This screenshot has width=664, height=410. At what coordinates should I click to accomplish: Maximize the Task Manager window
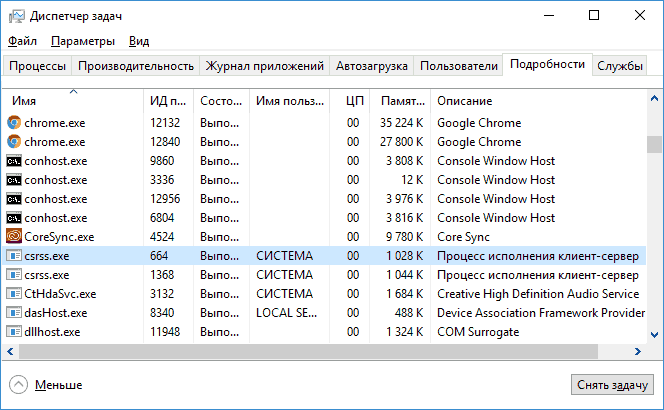point(594,16)
